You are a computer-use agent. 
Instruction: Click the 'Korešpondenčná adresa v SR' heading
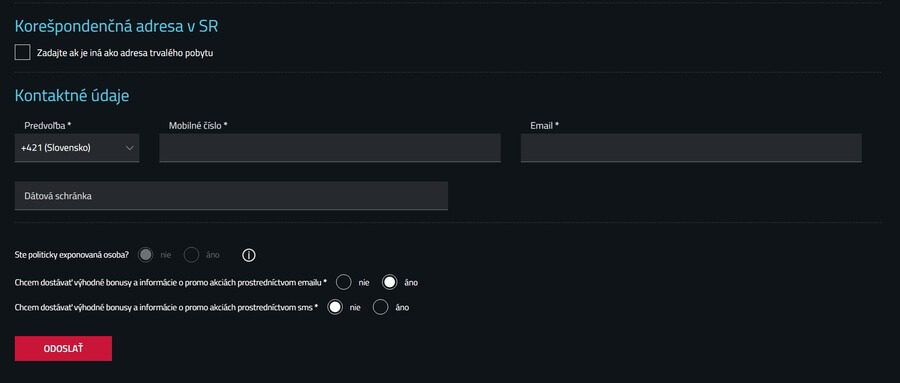click(x=117, y=26)
